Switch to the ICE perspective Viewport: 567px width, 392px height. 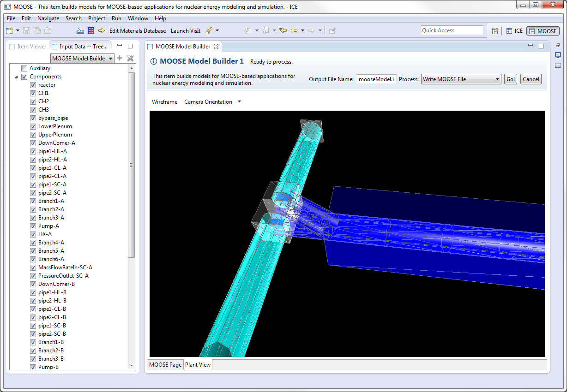click(514, 31)
